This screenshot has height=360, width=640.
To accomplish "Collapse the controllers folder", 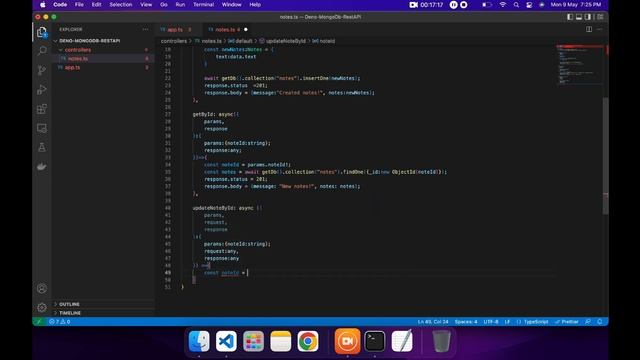I will click(78, 50).
